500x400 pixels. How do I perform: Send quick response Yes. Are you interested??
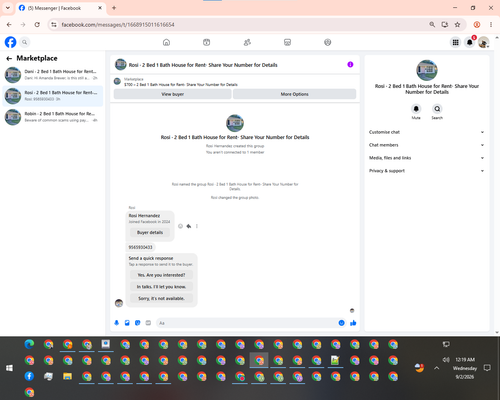point(161,275)
